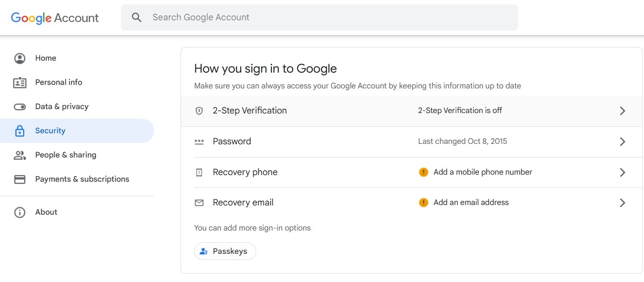Click the Data & privacy toggle icon
Viewport: 644px width, 282px height.
(20, 107)
